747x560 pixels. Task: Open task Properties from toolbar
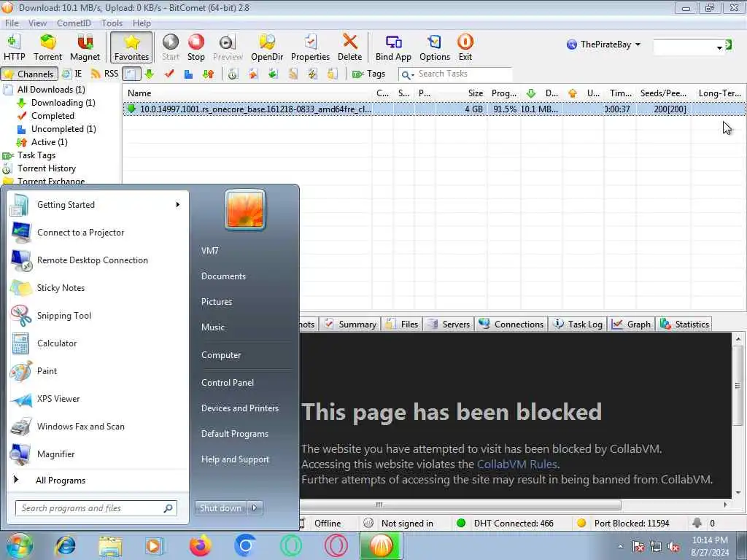(x=310, y=47)
